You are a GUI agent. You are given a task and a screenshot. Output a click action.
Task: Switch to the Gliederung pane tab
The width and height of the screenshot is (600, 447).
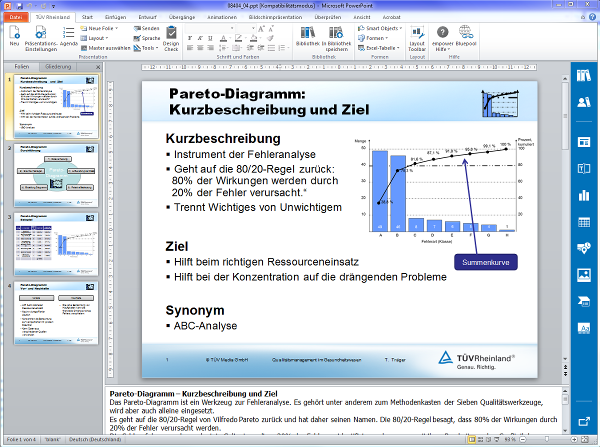(x=58, y=66)
